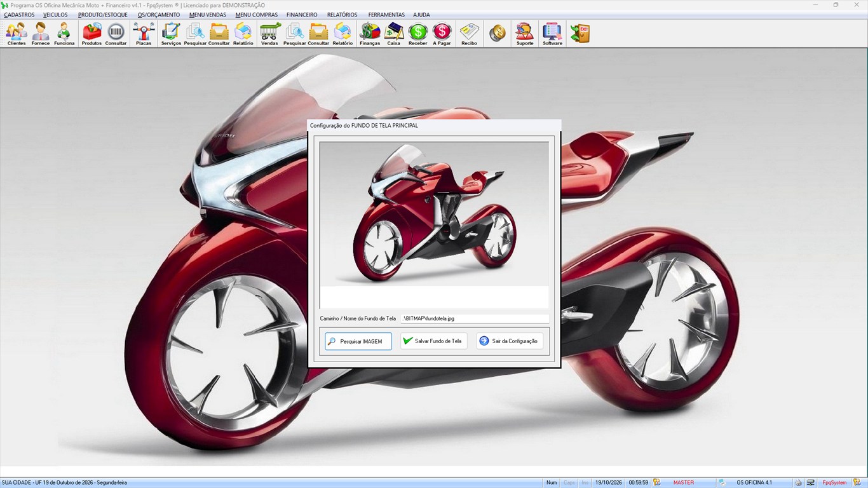Open the FINANCEIRO menu
Viewport: 868px width, 488px height.
[302, 15]
